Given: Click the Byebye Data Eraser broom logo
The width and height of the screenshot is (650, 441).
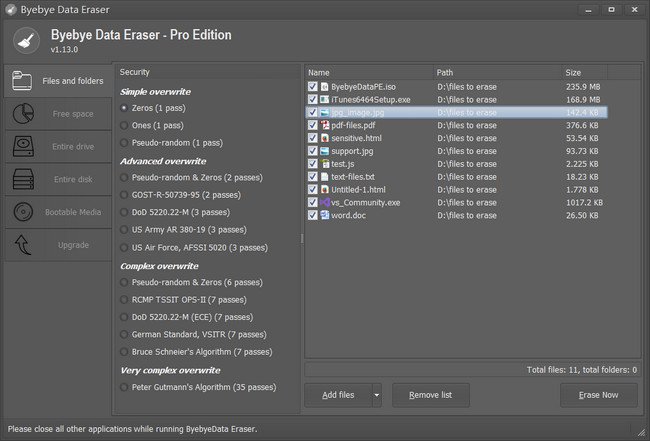Looking at the screenshot, I should click(26, 41).
